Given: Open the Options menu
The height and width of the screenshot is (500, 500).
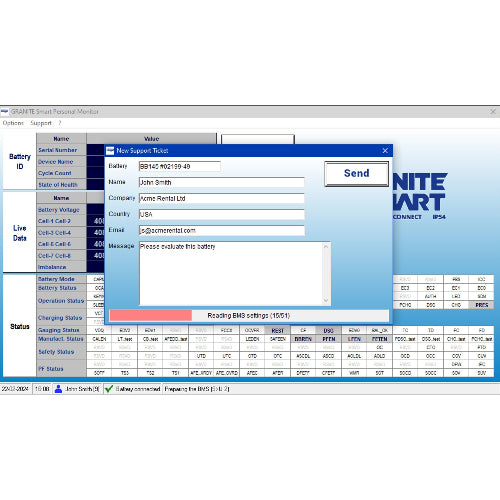Looking at the screenshot, I should click(x=13, y=123).
